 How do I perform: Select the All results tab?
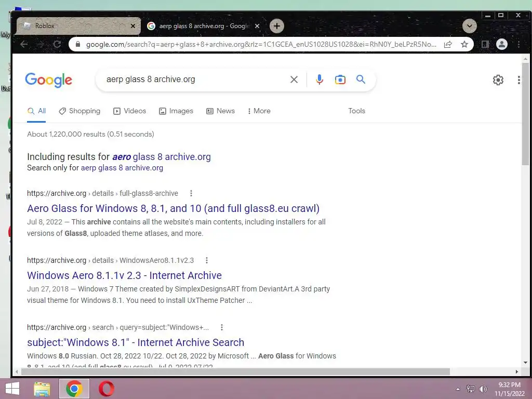(36, 111)
